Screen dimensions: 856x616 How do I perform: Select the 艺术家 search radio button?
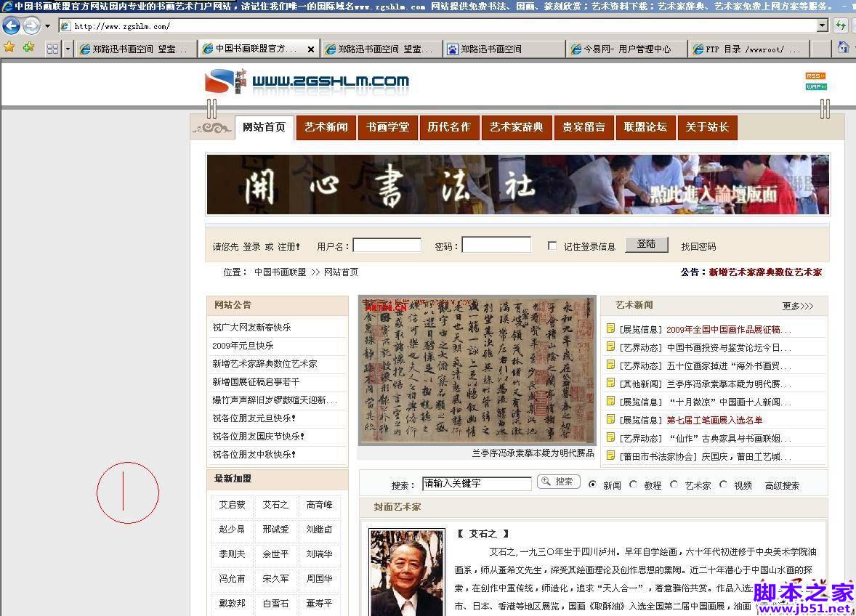point(676,485)
